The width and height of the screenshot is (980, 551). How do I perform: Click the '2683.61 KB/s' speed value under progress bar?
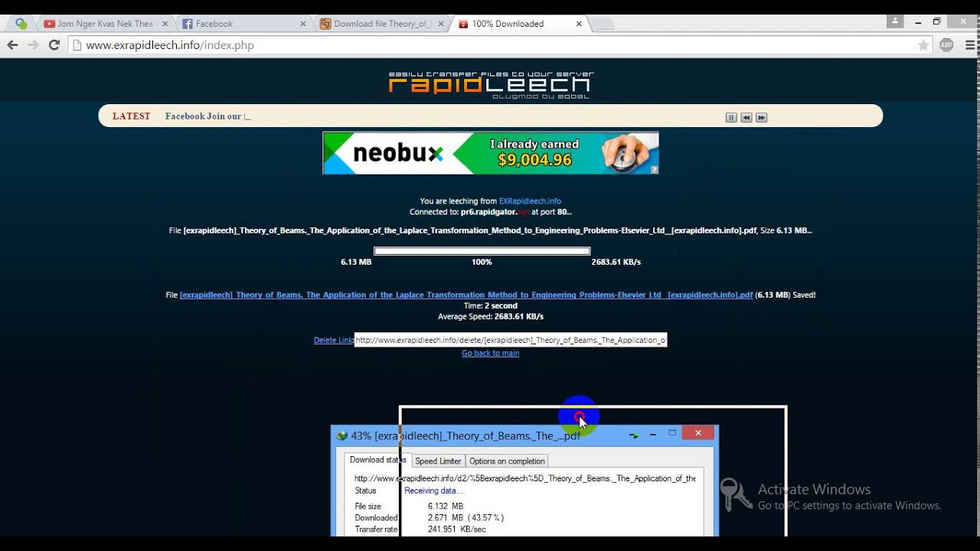(x=616, y=262)
